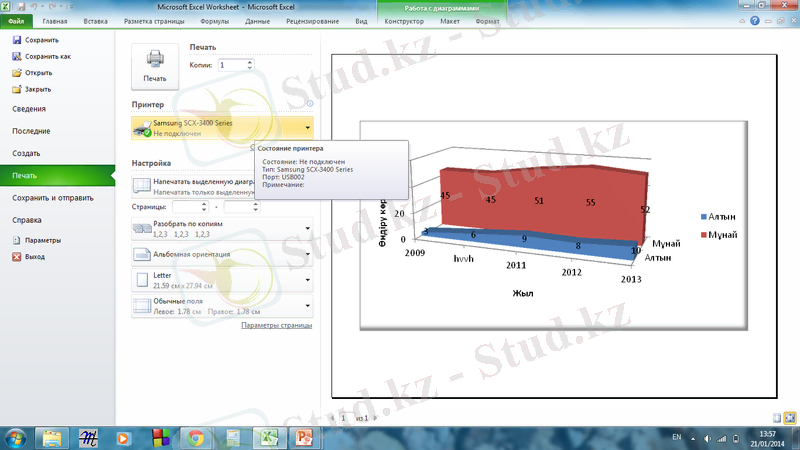800x450 pixels.
Task: Expand the Letter paper size dropdown
Action: click(308, 280)
